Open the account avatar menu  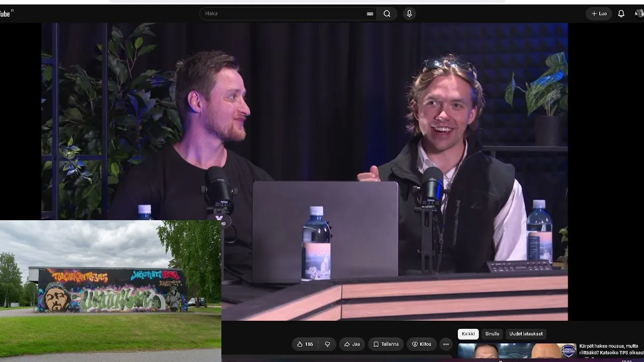639,14
